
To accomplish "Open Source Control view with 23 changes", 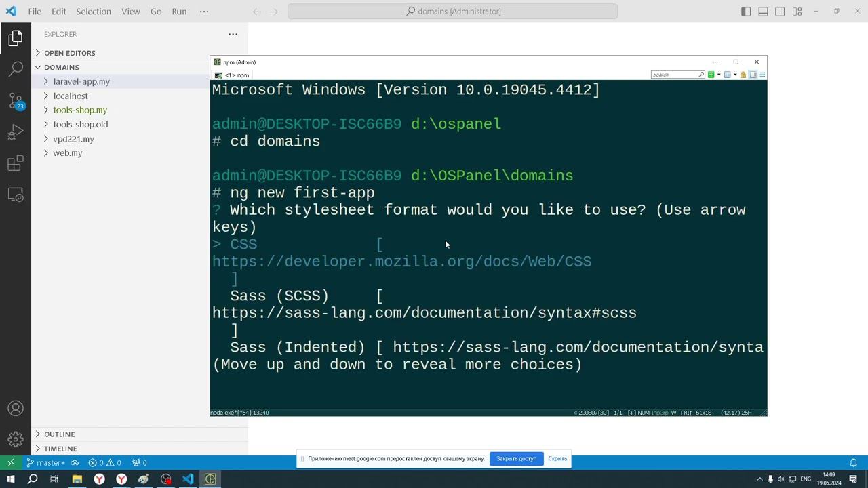I will [x=16, y=101].
